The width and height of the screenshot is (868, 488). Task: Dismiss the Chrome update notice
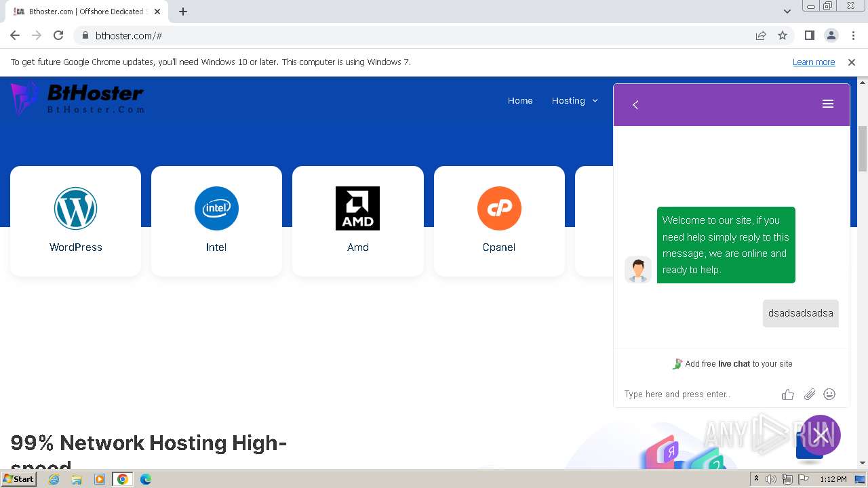pos(852,62)
